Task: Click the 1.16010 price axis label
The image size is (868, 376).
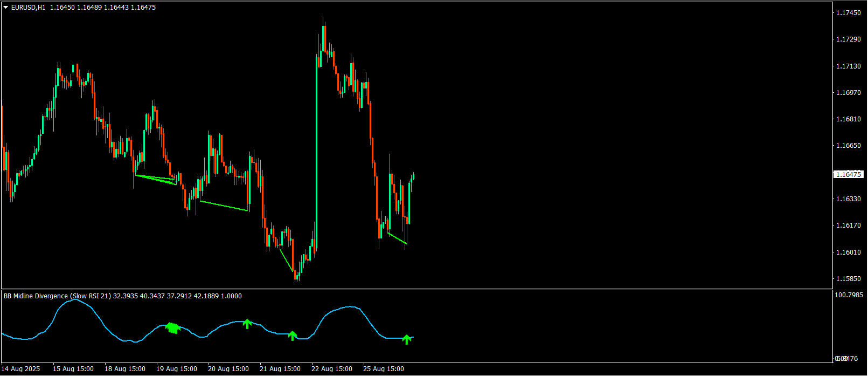Action: (x=848, y=252)
